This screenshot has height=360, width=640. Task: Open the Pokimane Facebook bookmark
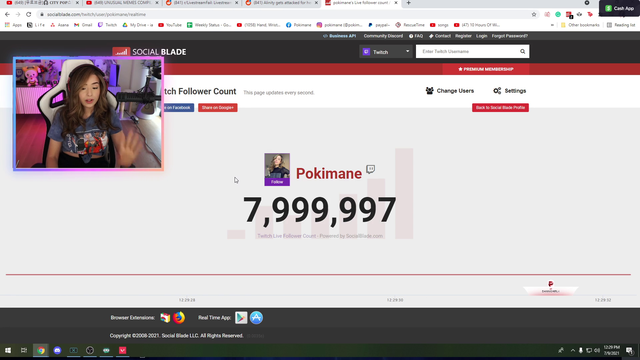pyautogui.click(x=299, y=25)
